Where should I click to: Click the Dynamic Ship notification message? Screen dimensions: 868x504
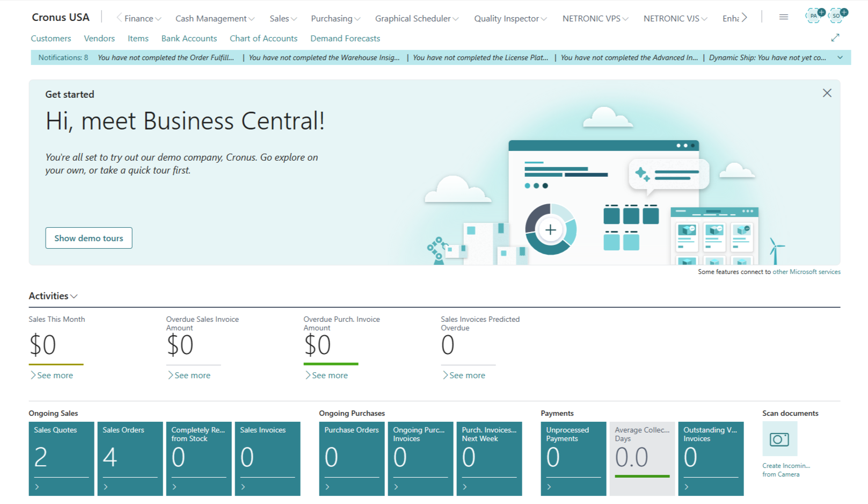click(x=768, y=57)
